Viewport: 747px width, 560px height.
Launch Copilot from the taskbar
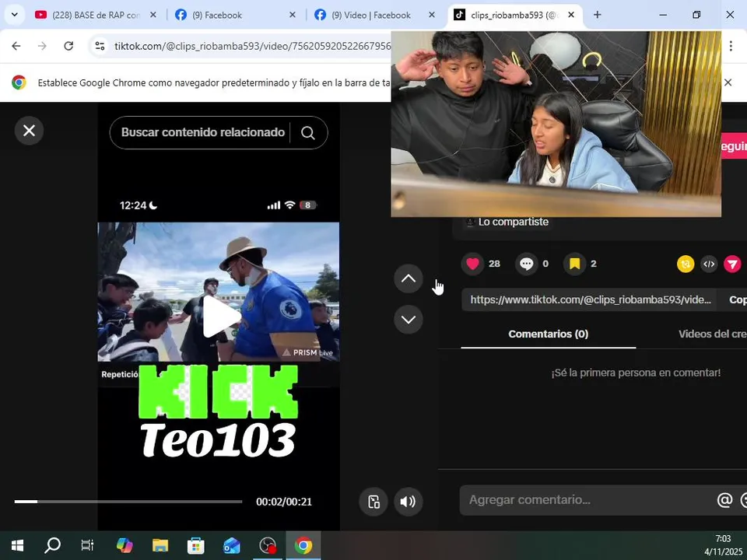(x=124, y=545)
